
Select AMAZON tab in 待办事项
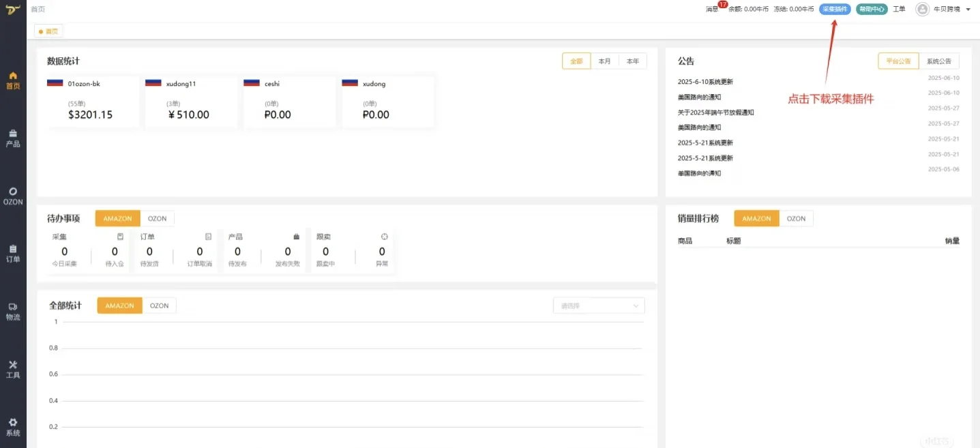pyautogui.click(x=117, y=218)
